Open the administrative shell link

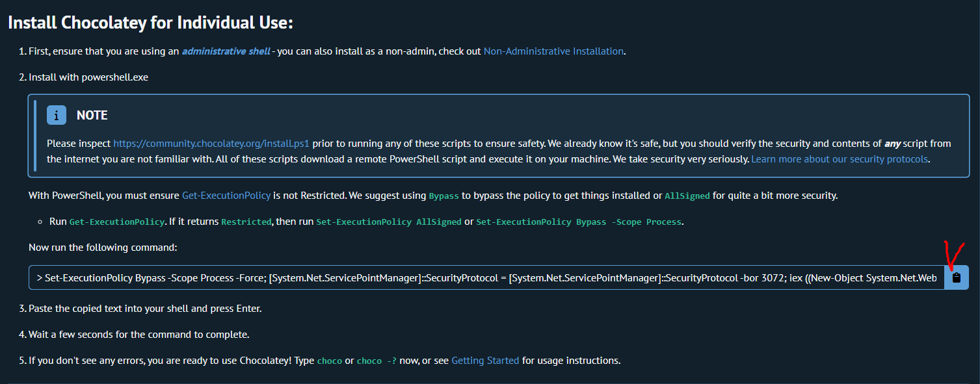[x=226, y=51]
